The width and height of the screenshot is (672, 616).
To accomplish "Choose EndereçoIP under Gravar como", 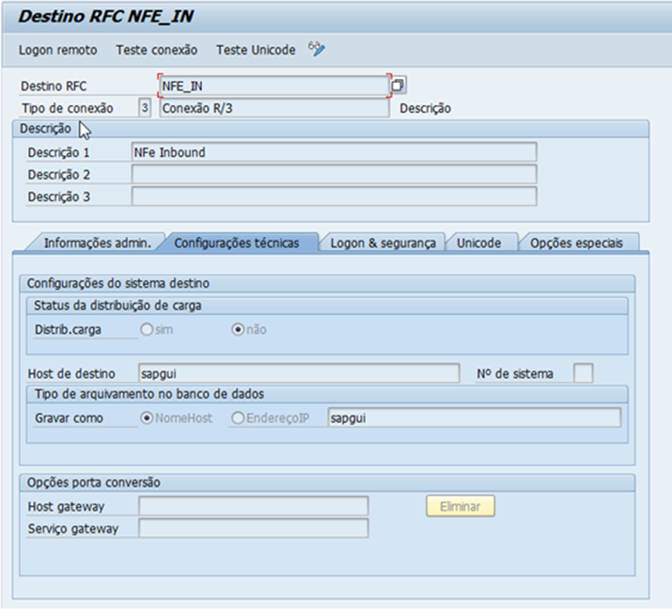I will [x=238, y=418].
